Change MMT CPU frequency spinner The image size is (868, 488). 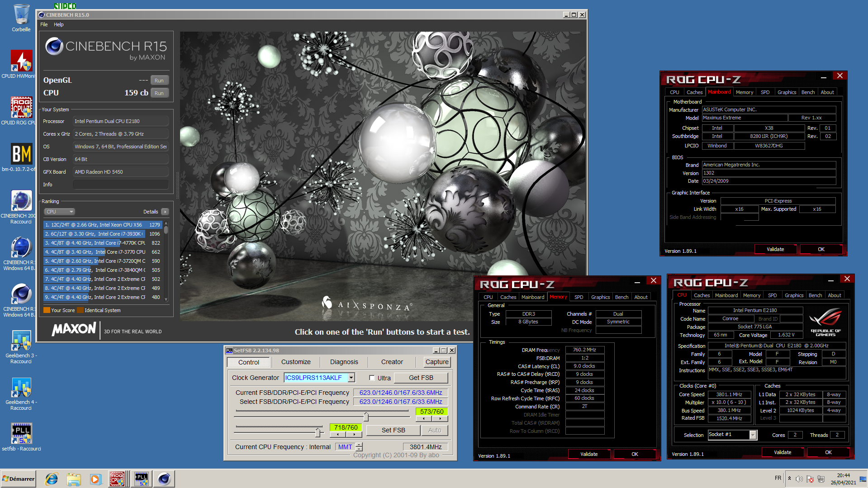(359, 447)
